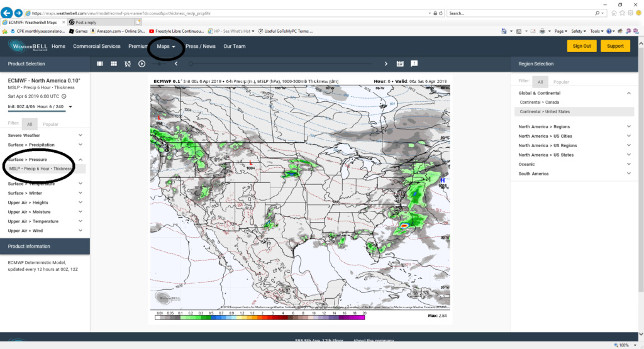Screen dimensions: 644x349
Task: Click Send to OneNote icon
Action: pos(628,31)
